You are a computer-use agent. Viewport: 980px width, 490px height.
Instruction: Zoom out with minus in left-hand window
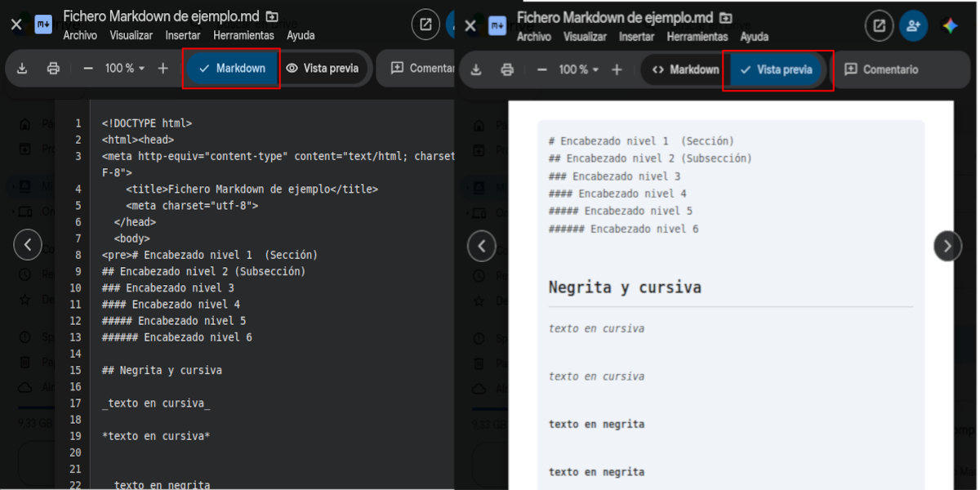pos(88,69)
